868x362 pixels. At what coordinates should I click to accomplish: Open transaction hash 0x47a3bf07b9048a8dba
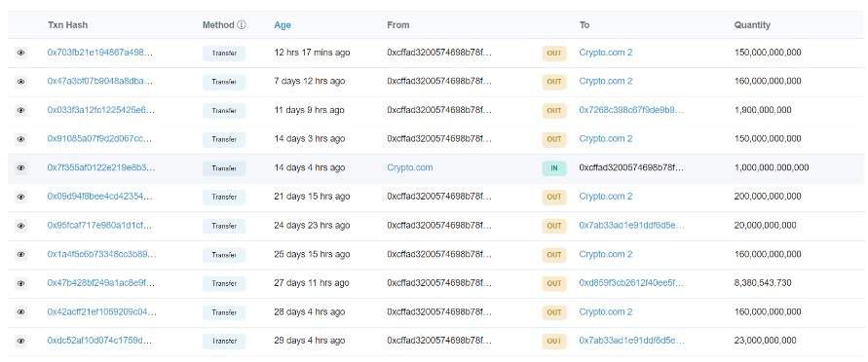coord(99,81)
